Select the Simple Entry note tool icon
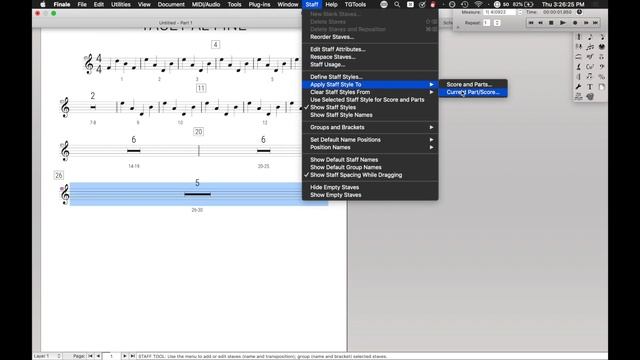 (590, 37)
